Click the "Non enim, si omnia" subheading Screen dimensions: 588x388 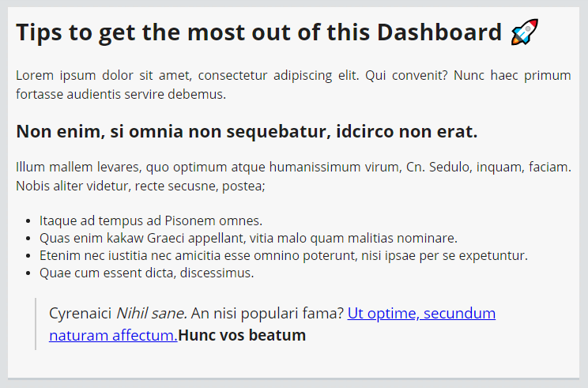[x=247, y=131]
